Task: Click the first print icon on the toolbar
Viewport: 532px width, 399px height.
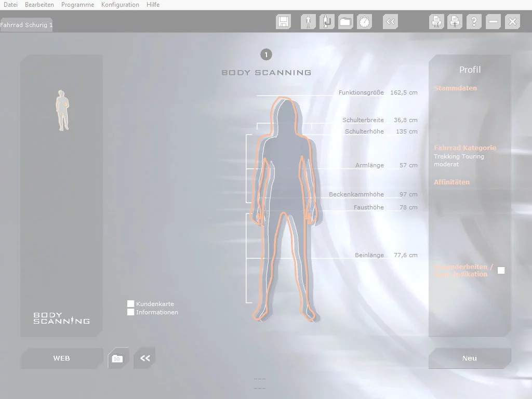Action: tap(436, 21)
